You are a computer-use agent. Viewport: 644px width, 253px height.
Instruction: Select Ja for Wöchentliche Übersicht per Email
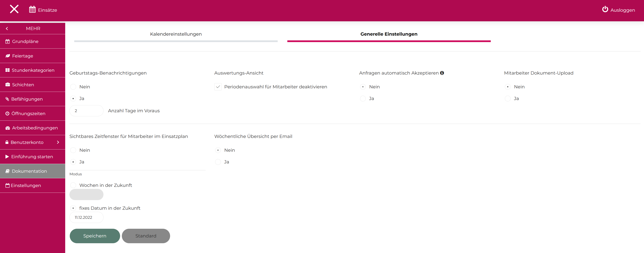tap(218, 162)
